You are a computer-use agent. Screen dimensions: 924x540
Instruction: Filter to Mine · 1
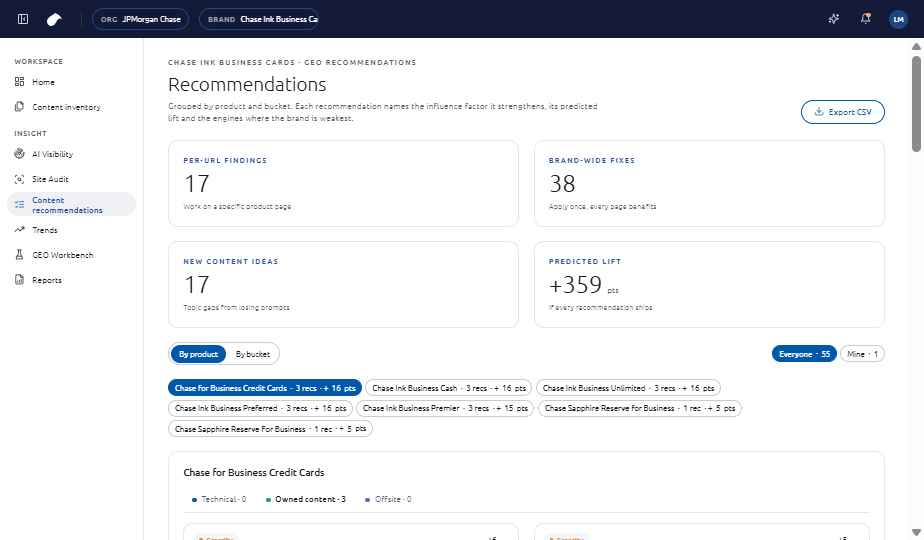(x=862, y=354)
